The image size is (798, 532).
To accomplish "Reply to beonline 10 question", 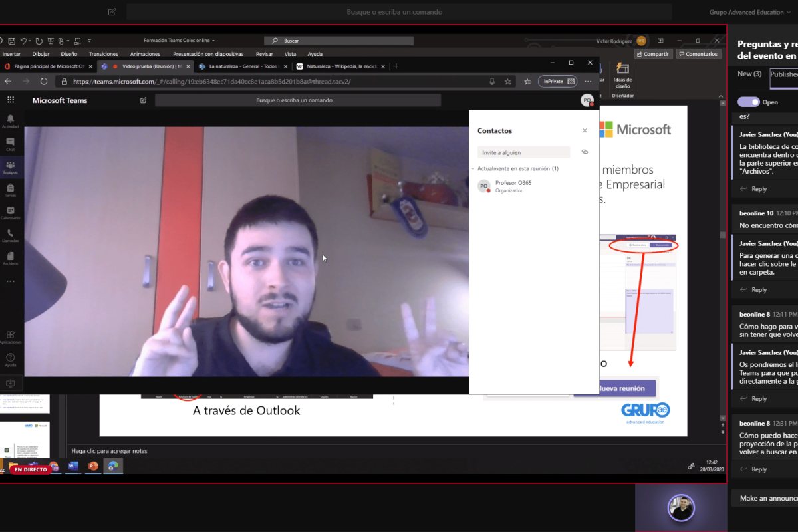I will click(x=753, y=290).
